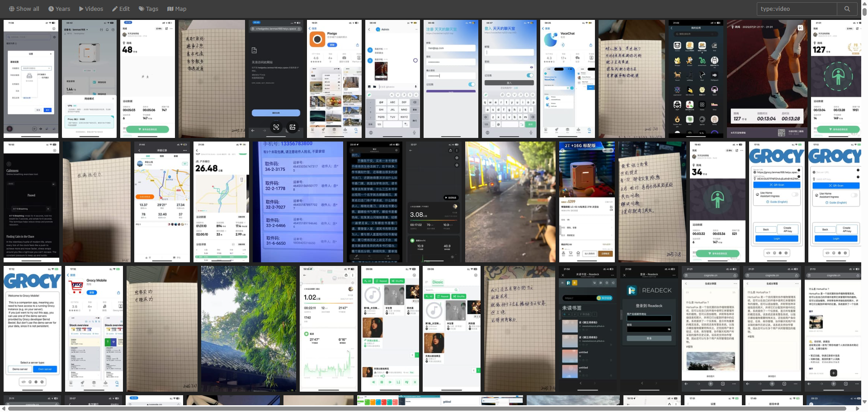Open the chatroom login page thumbnail
Screen dimensions: 868x412
pos(509,79)
